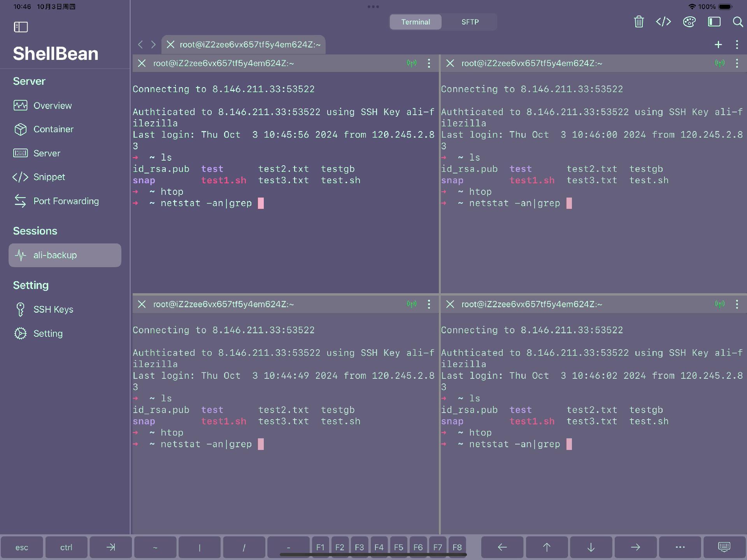Tap the F4 key

pyautogui.click(x=379, y=547)
